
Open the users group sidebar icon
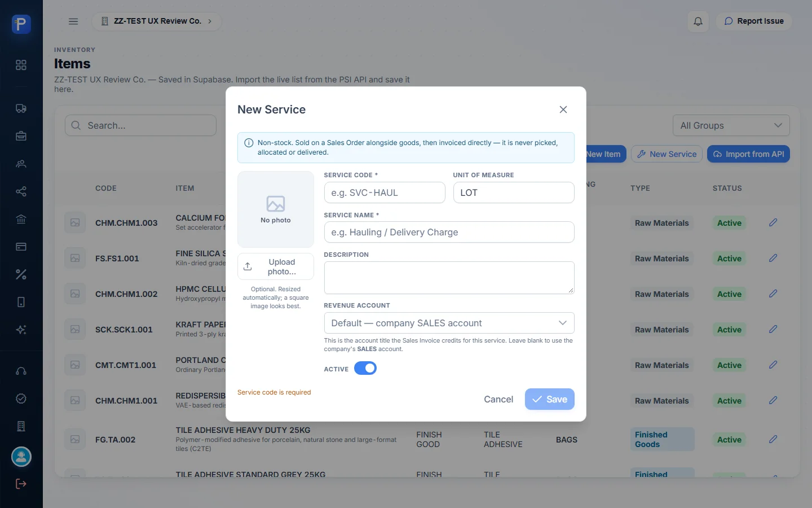pos(21,164)
